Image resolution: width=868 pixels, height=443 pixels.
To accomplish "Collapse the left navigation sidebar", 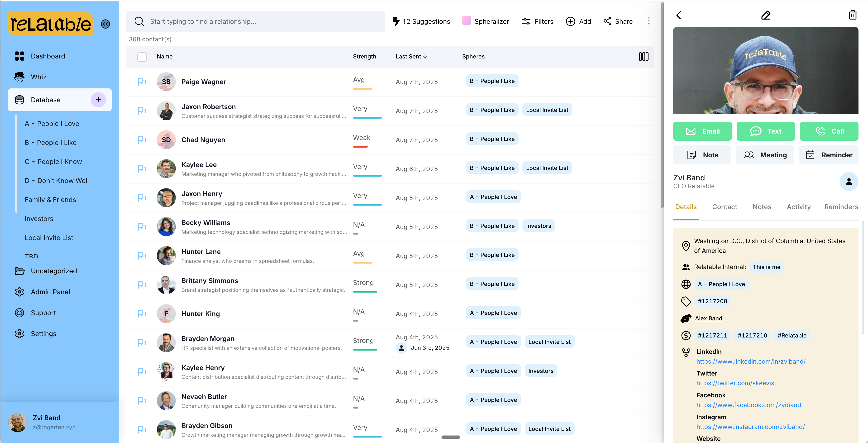I will click(105, 24).
